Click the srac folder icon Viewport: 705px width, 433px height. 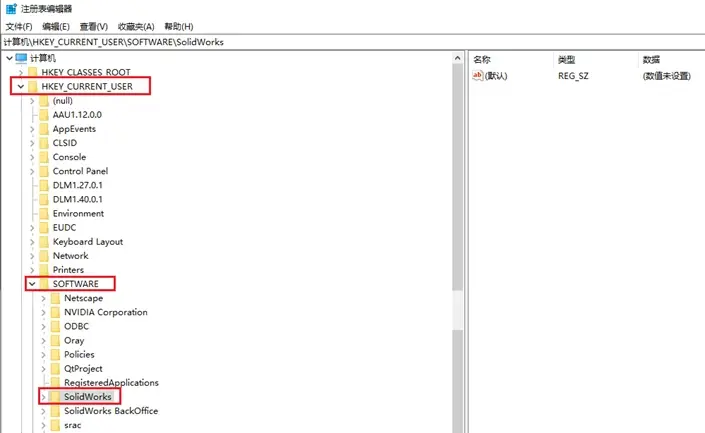tap(55, 425)
